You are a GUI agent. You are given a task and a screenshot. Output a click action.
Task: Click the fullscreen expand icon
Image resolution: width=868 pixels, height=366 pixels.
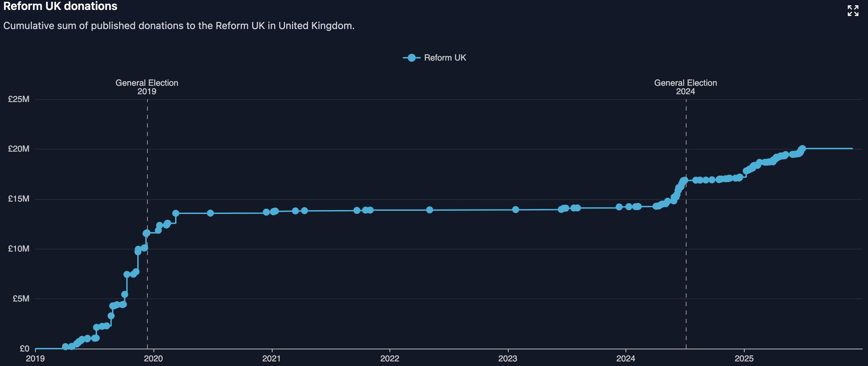(853, 11)
